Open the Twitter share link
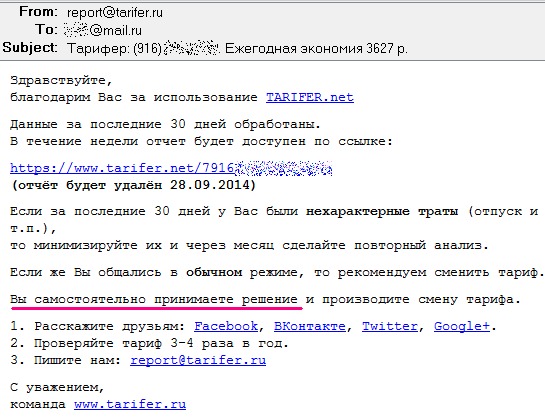This screenshot has width=545, height=420. click(x=390, y=326)
